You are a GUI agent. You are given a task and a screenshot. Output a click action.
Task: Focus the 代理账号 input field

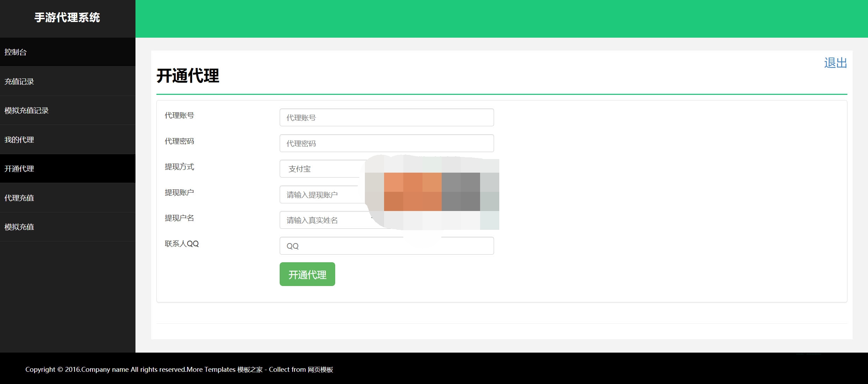[x=387, y=118]
